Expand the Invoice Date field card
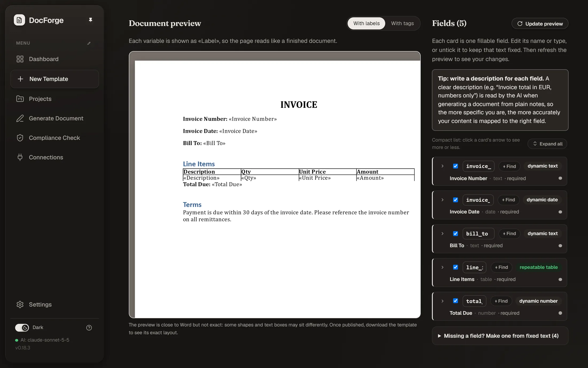The width and height of the screenshot is (588, 368). [x=442, y=200]
